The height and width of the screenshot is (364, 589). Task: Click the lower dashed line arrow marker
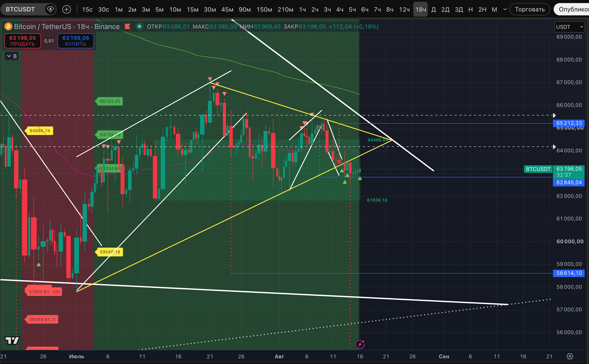[x=554, y=147]
